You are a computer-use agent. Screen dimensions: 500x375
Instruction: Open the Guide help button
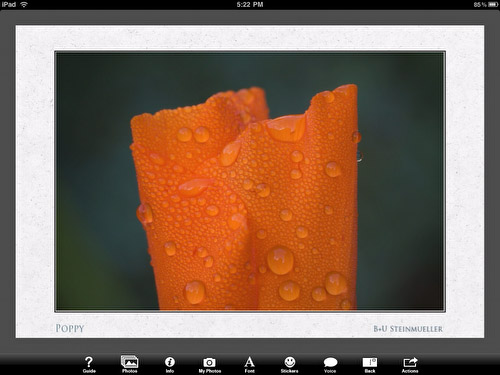tap(89, 365)
